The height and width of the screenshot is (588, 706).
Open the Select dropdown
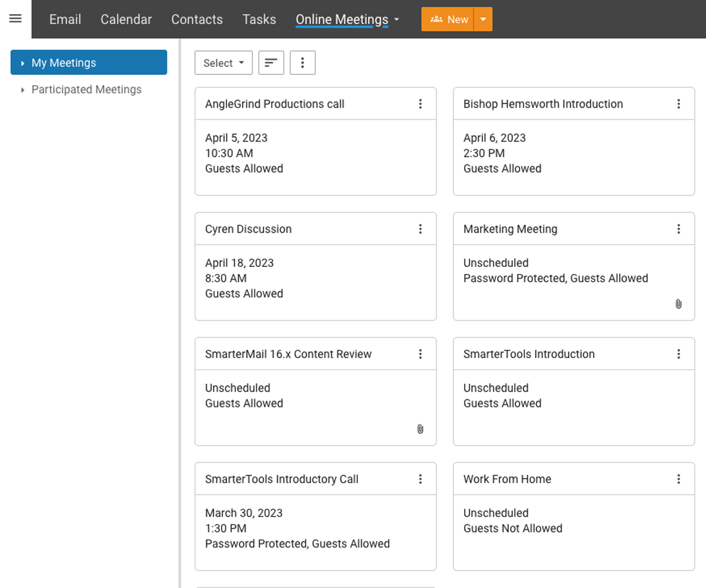pos(224,63)
